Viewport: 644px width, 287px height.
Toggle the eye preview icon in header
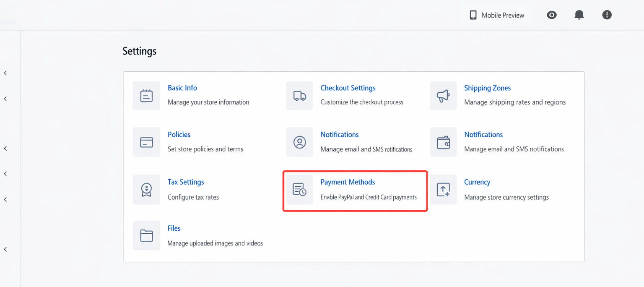tap(552, 15)
